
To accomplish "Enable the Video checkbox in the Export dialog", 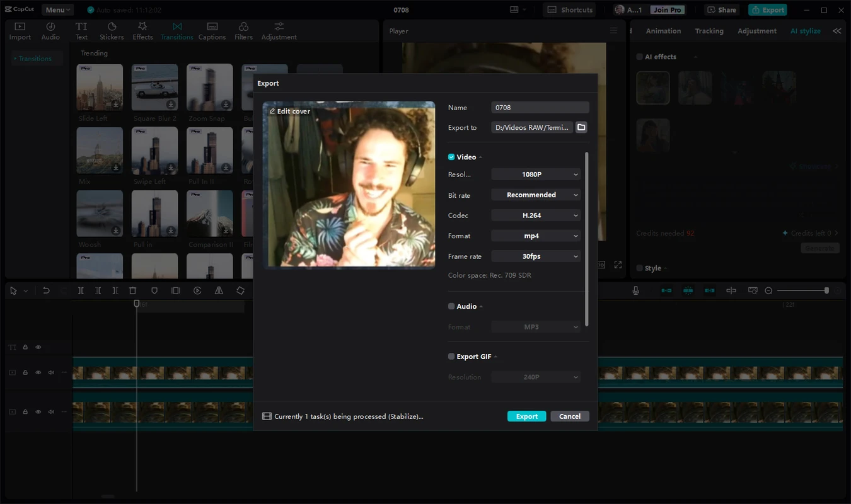I will pyautogui.click(x=451, y=157).
